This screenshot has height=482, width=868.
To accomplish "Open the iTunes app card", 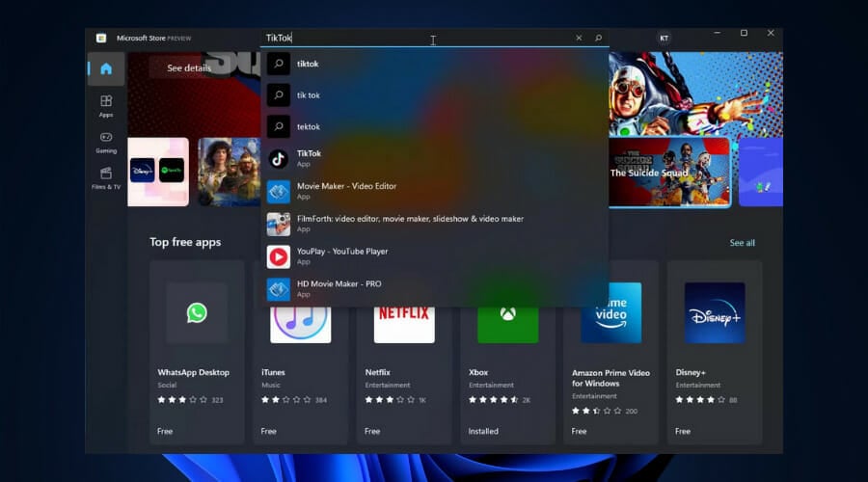I will point(300,375).
